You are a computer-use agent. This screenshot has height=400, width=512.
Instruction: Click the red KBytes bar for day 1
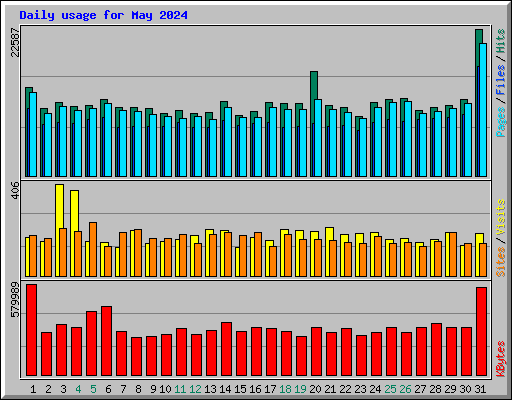32,330
